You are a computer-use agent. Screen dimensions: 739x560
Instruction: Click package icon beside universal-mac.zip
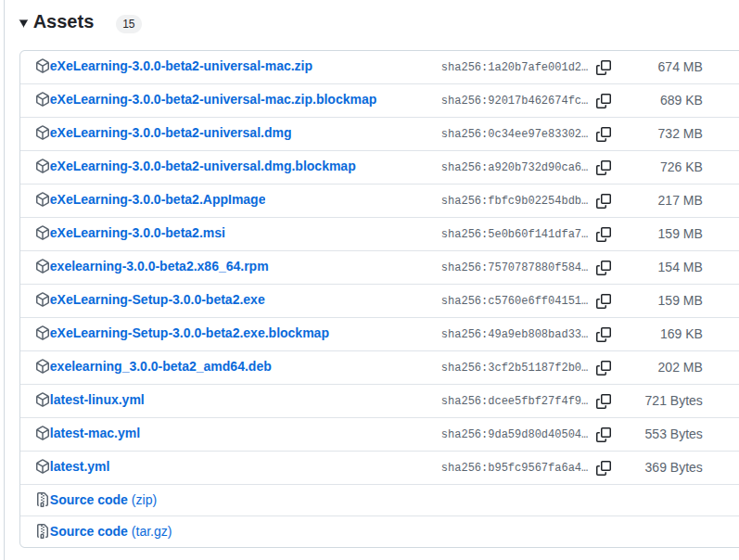[43, 66]
